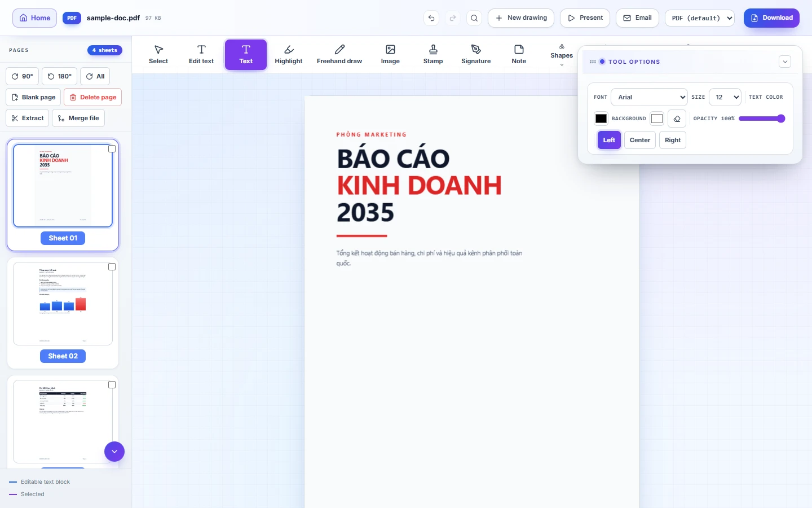Viewport: 812px width, 508px height.
Task: Click the purple scroll-down chevron in pages
Action: (x=114, y=452)
